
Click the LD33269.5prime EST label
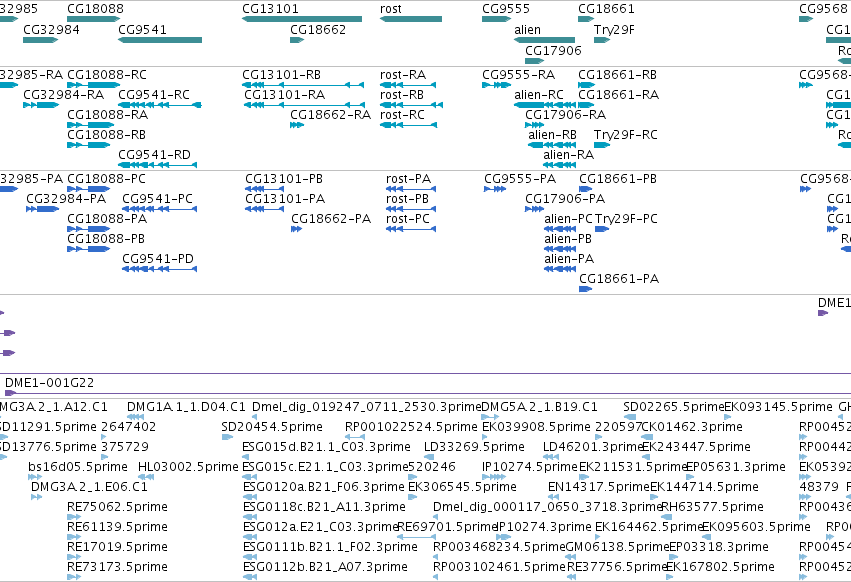coord(474,447)
